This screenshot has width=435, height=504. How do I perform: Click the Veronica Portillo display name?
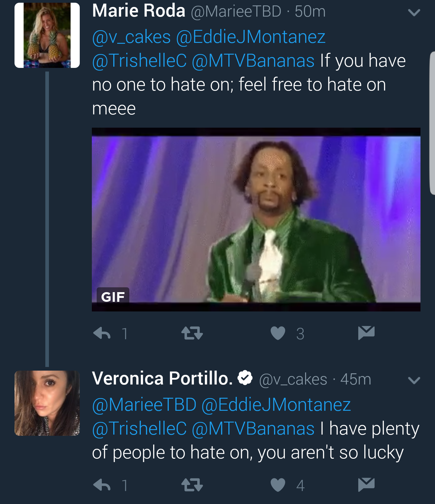[163, 378]
